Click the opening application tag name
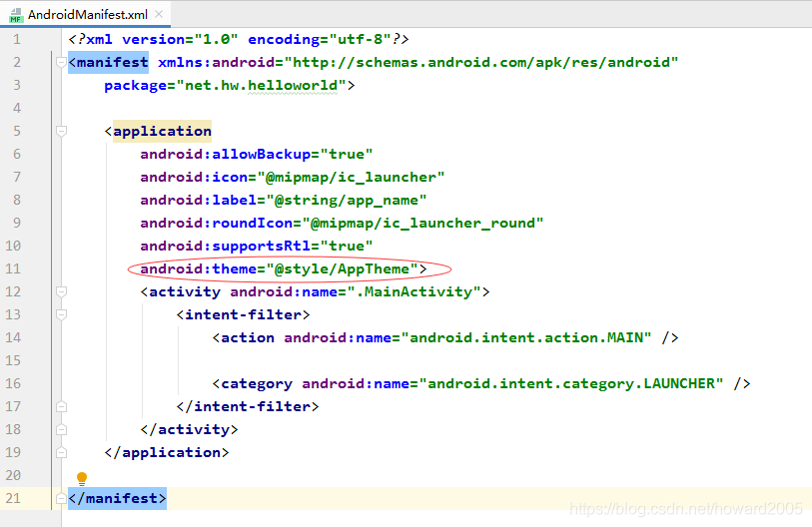 click(162, 131)
